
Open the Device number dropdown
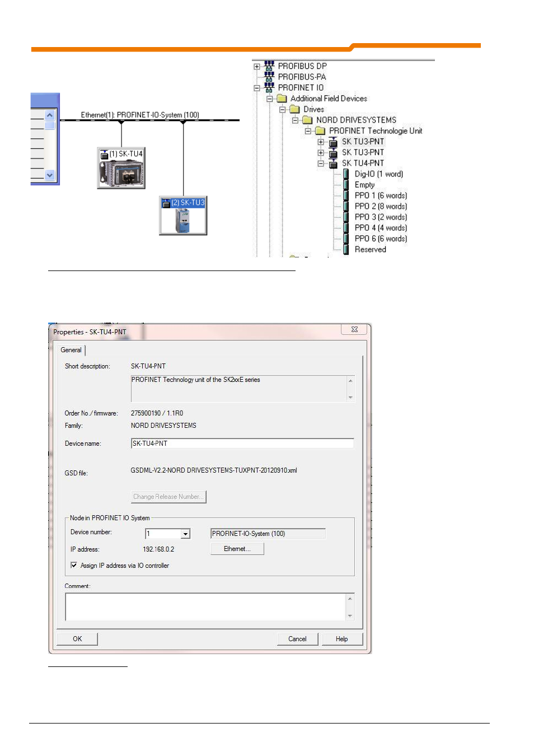(x=186, y=534)
